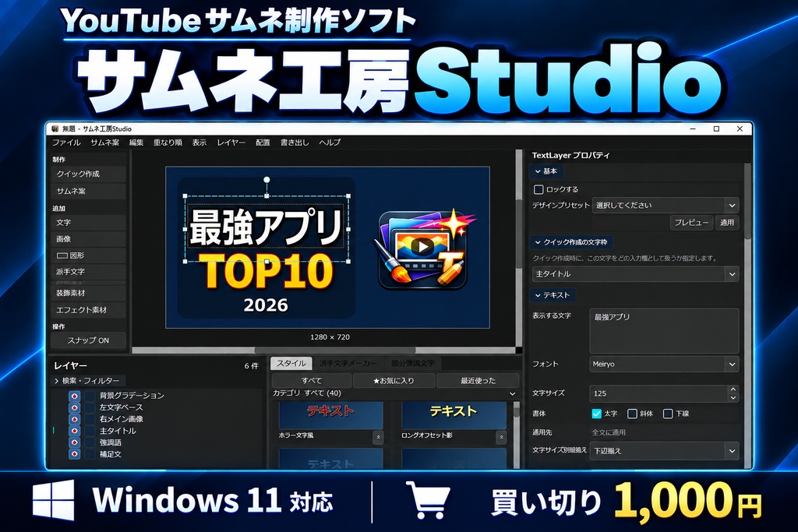This screenshot has height=532, width=798.
Task: Click the rotation handle above the selected text
Action: [x=267, y=180]
